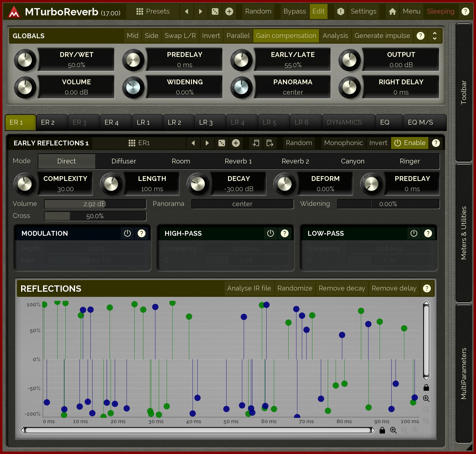Click the horizontal lock icon below Reflections graph
This screenshot has height=454, width=476.
pos(382,430)
